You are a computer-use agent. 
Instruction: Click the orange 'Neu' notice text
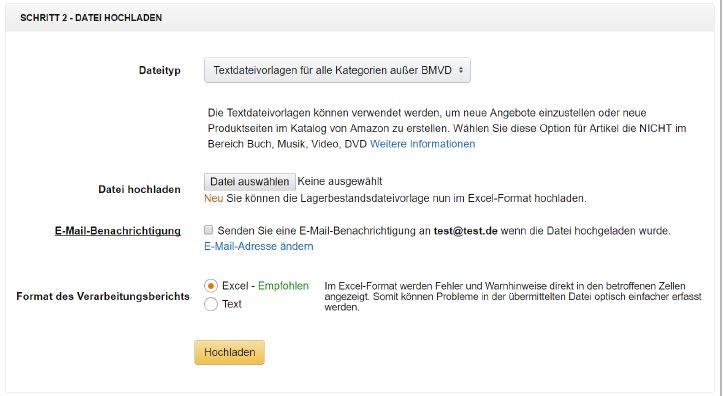pos(213,199)
